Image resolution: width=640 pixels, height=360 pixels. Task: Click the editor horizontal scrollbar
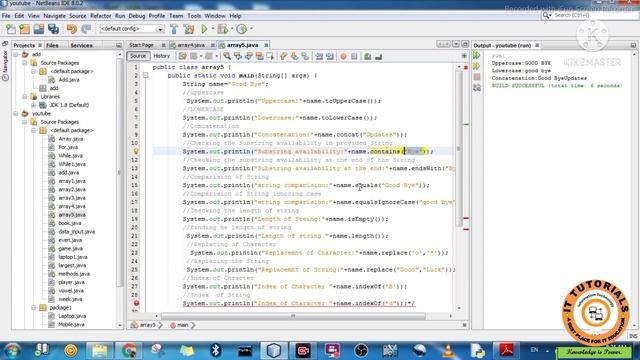point(293,316)
